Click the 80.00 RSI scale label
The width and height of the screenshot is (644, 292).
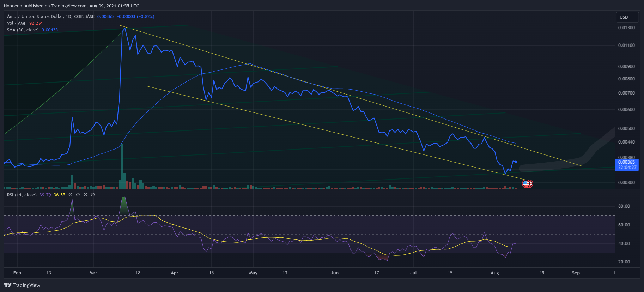[624, 206]
